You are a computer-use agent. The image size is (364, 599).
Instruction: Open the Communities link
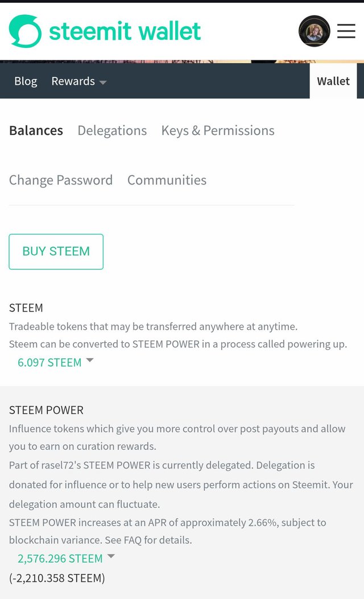[x=167, y=180]
